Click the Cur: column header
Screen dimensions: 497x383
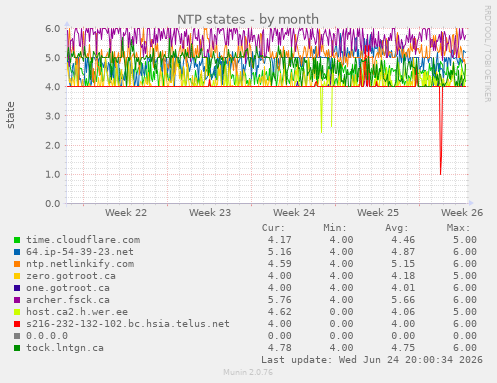[x=273, y=228]
